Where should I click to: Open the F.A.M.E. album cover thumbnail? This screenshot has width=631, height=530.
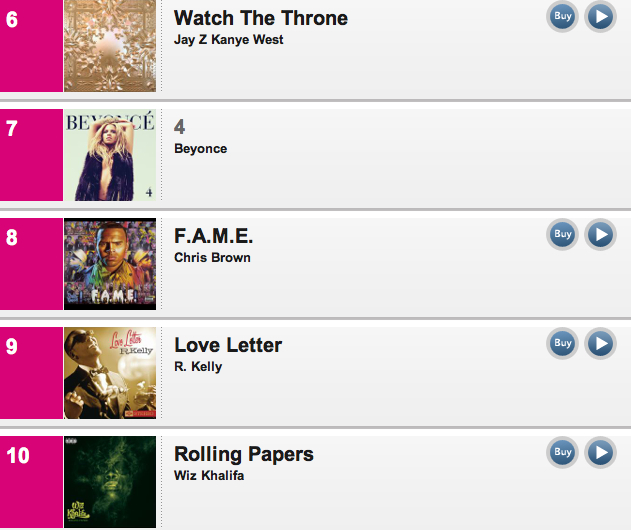110,264
